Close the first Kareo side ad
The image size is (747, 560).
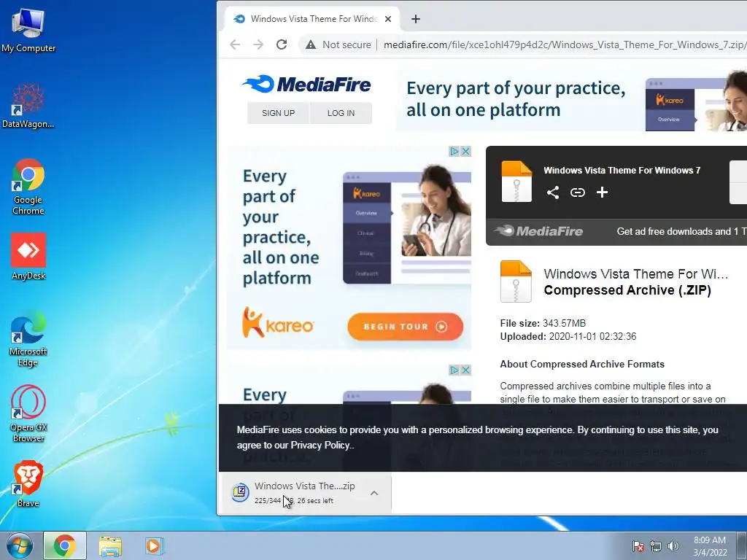click(466, 152)
